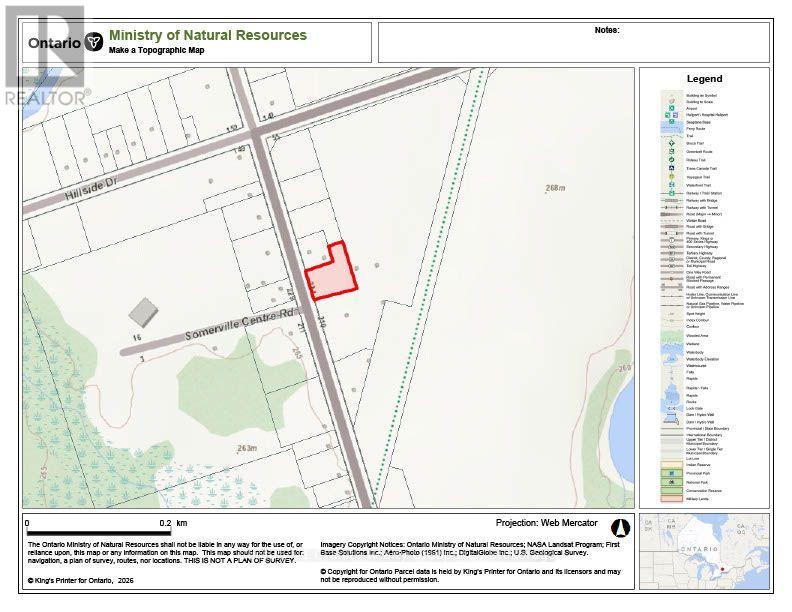Screen dimensions: 792x612
Task: Click the 'Military Lands' legend label
Action: pos(698,499)
